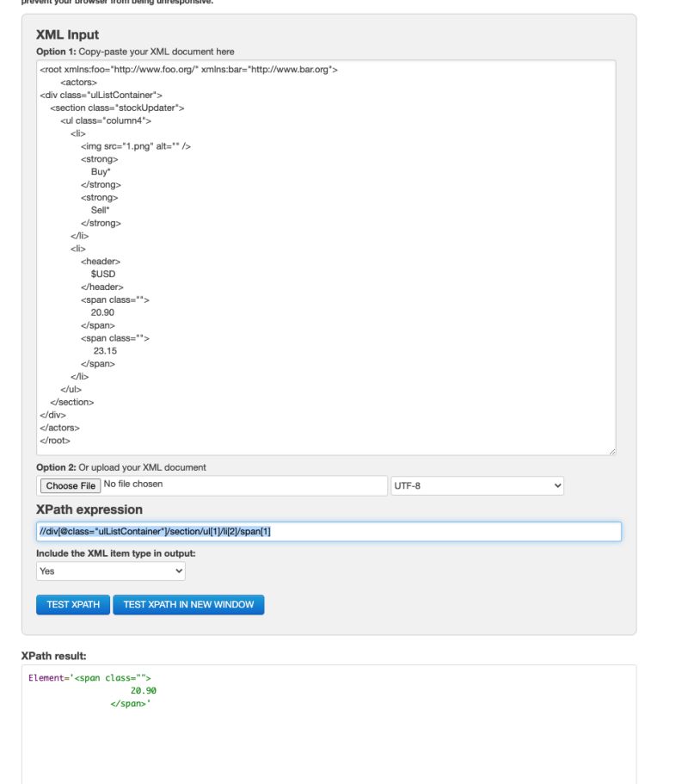Click the textarea resize handle at bottom-right corner
Image resolution: width=688 pixels, height=784 pixels.
coord(612,449)
